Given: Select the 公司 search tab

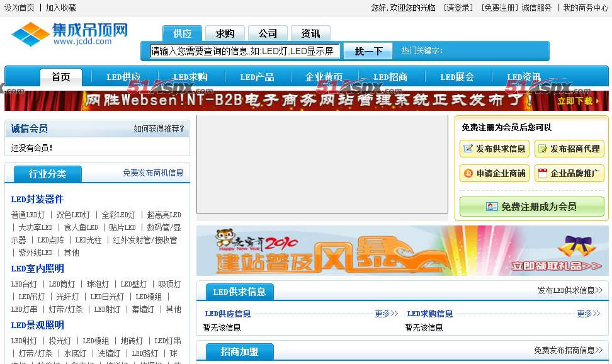Looking at the screenshot, I should pyautogui.click(x=268, y=33).
